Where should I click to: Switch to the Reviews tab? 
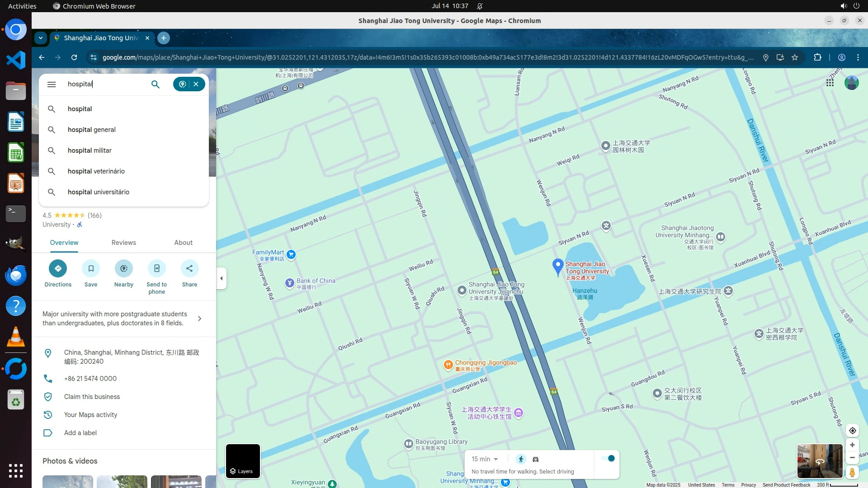tap(123, 243)
